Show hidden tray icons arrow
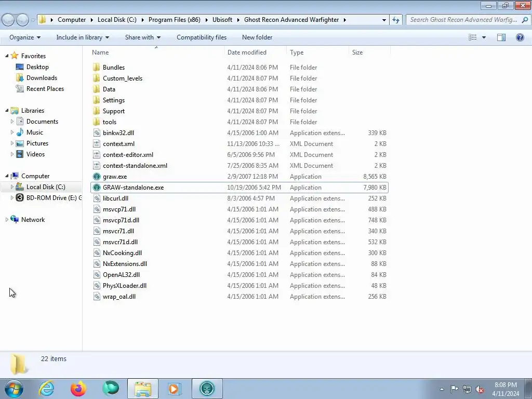 click(x=442, y=389)
